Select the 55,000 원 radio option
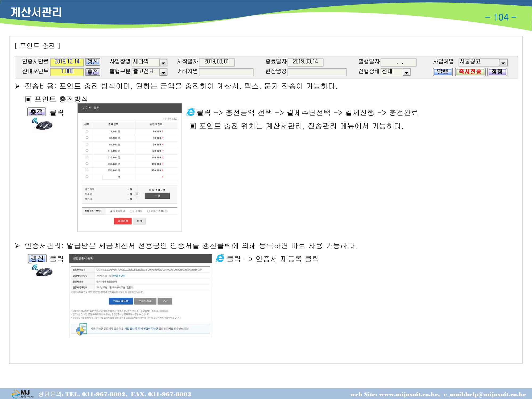Image resolution: width=532 pixels, height=399 pixels. pos(87,144)
